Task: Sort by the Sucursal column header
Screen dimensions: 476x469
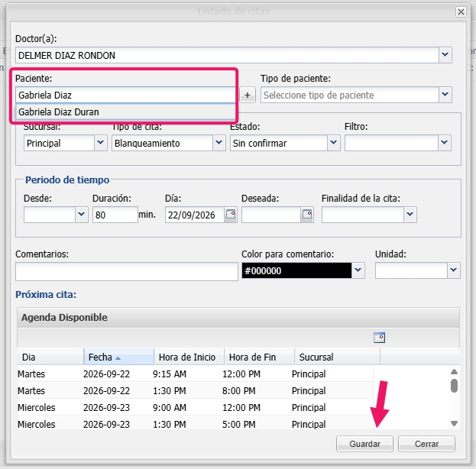Action: coord(337,357)
